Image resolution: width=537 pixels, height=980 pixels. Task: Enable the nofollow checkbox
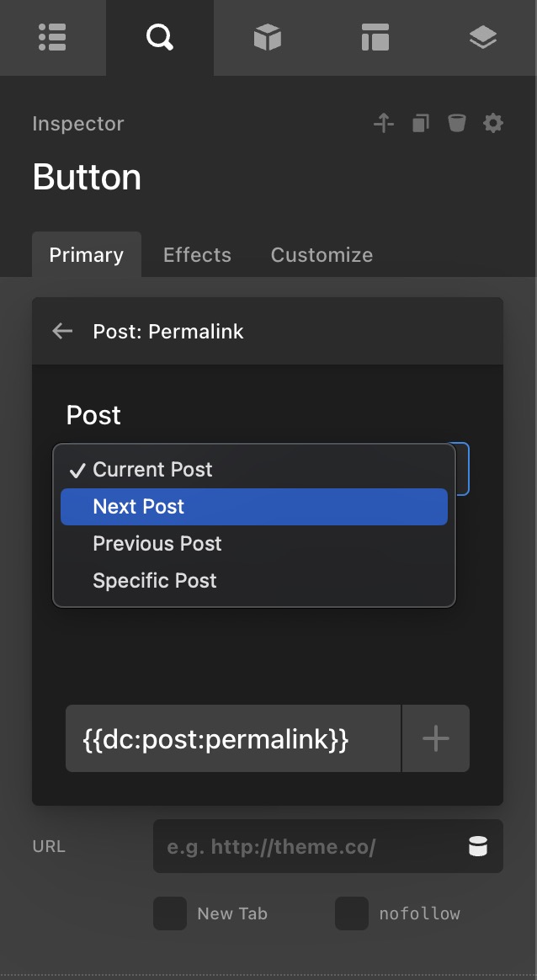click(x=352, y=913)
